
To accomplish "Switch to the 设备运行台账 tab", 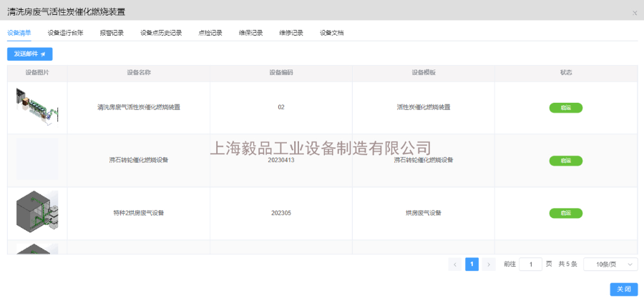I will click(65, 33).
